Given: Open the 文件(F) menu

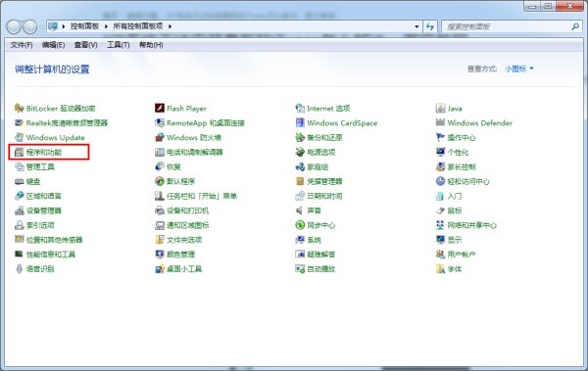Looking at the screenshot, I should pos(22,45).
